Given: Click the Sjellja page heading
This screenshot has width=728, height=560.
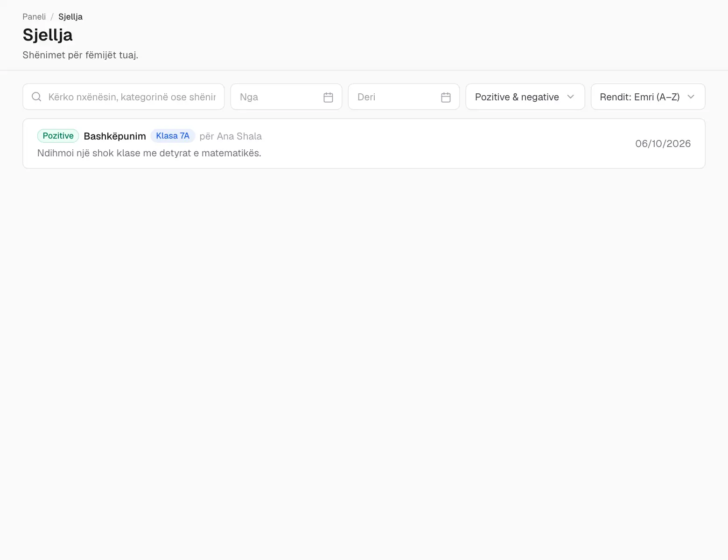Looking at the screenshot, I should click(48, 35).
